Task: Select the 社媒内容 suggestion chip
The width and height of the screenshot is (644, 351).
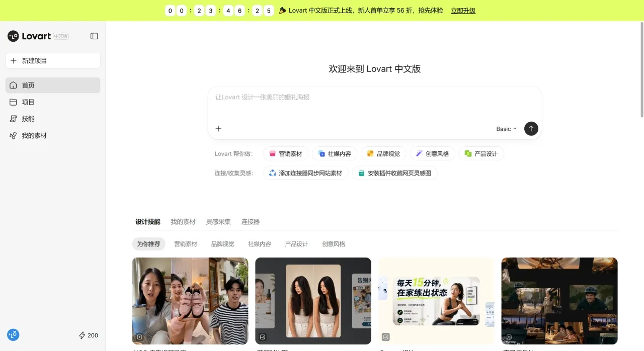Action: pyautogui.click(x=335, y=154)
